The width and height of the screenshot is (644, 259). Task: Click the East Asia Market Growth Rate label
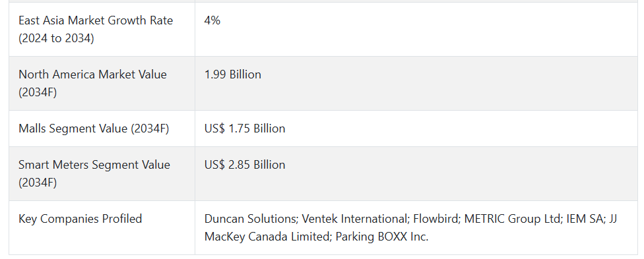pyautogui.click(x=96, y=29)
